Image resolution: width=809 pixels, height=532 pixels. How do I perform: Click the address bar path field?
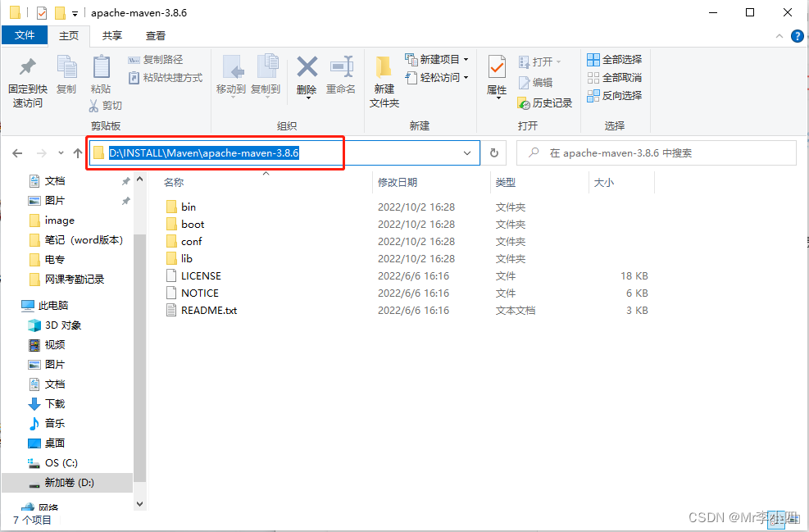point(284,153)
